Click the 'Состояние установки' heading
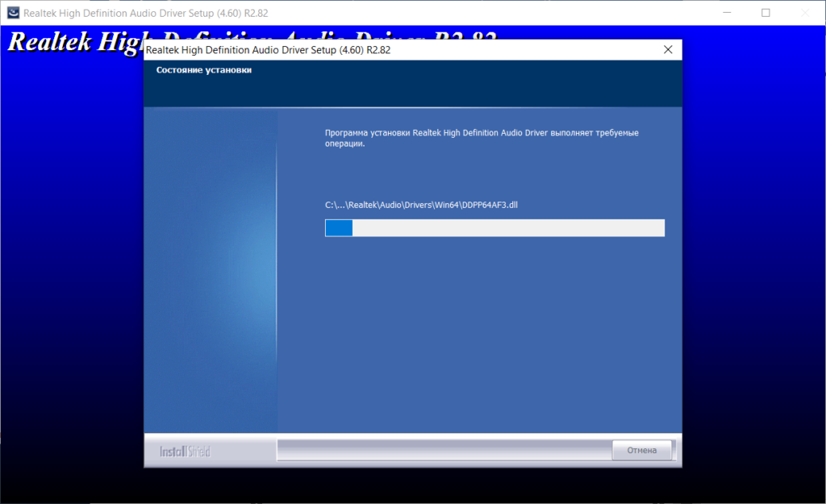 click(x=204, y=70)
